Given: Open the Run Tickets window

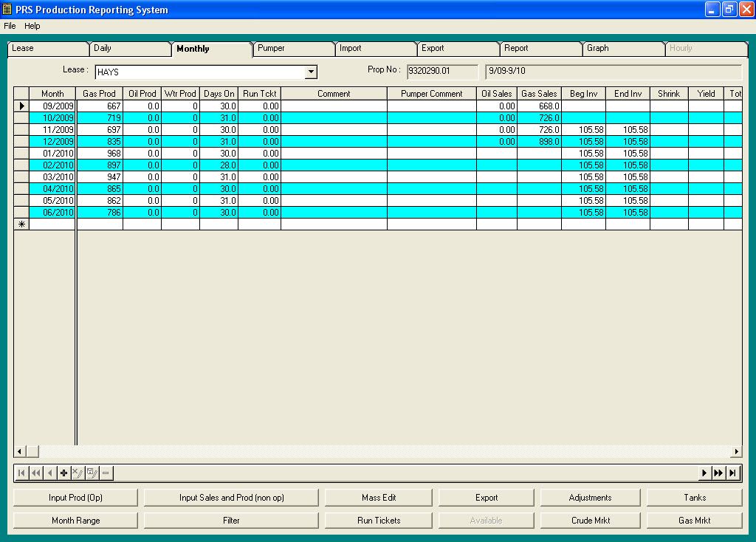Looking at the screenshot, I should 378,520.
